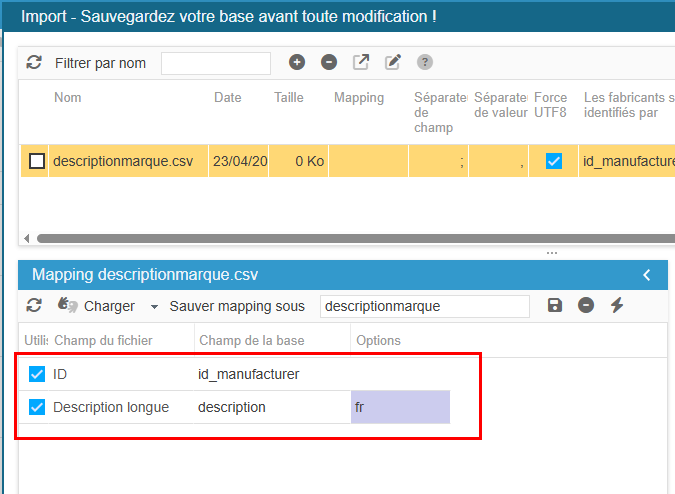Add a new import file with plus icon
675x494 pixels.
pos(297,62)
